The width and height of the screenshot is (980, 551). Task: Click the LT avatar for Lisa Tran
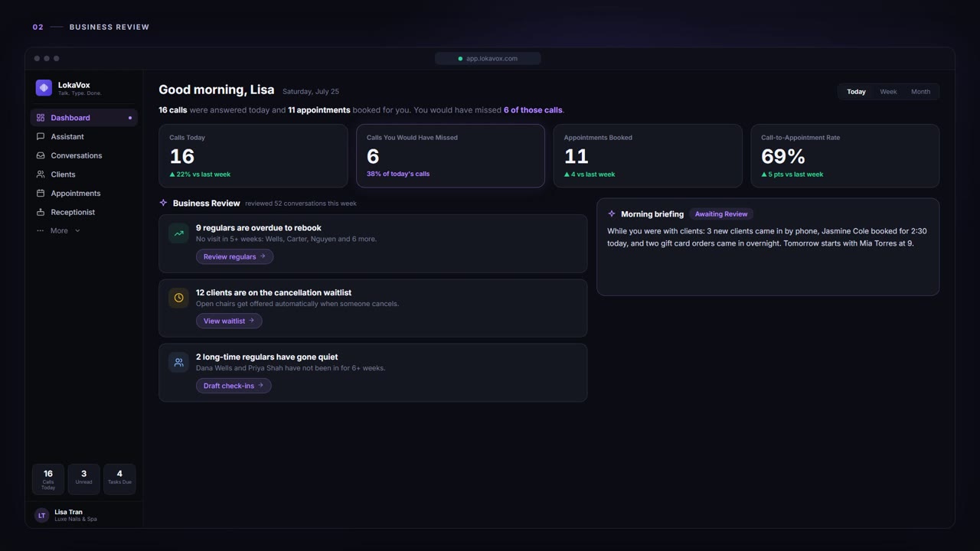tap(41, 515)
